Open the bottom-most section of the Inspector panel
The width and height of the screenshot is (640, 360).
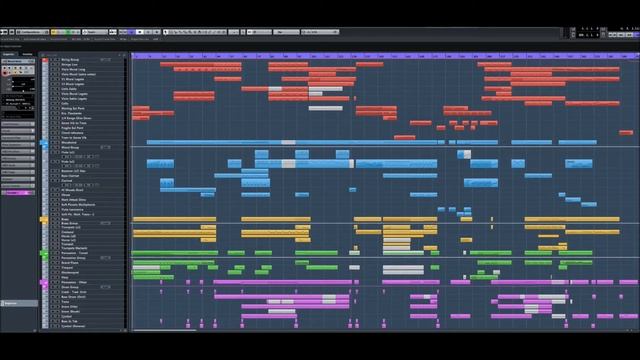click(x=19, y=303)
